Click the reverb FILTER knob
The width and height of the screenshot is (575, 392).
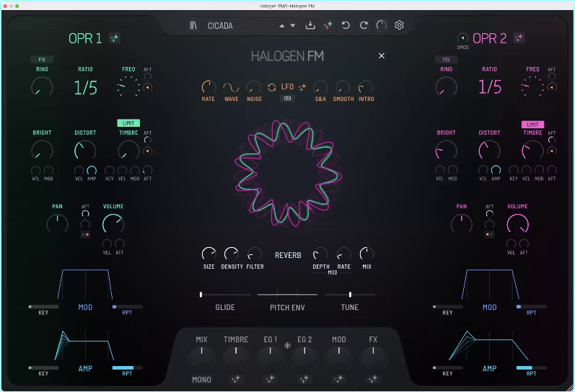coord(255,254)
